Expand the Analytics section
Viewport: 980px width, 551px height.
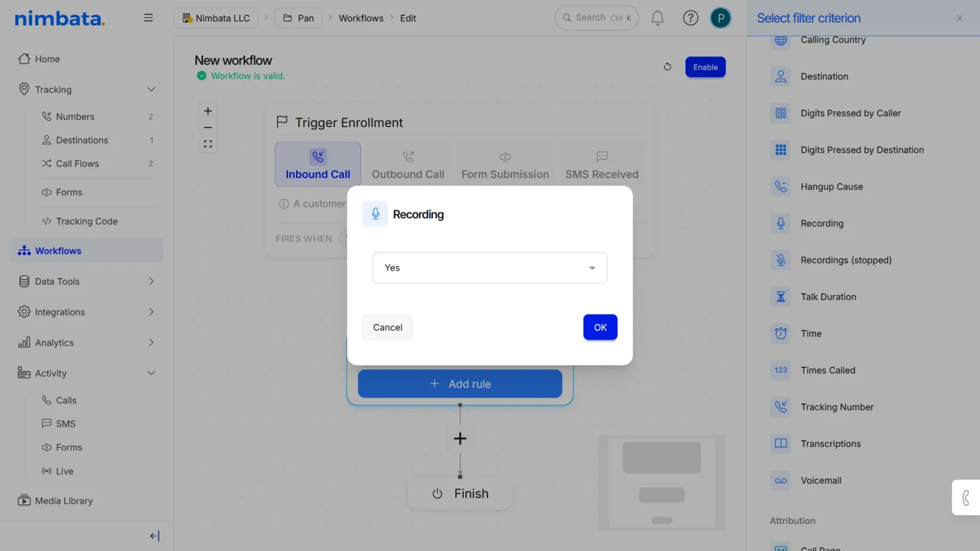pos(151,343)
